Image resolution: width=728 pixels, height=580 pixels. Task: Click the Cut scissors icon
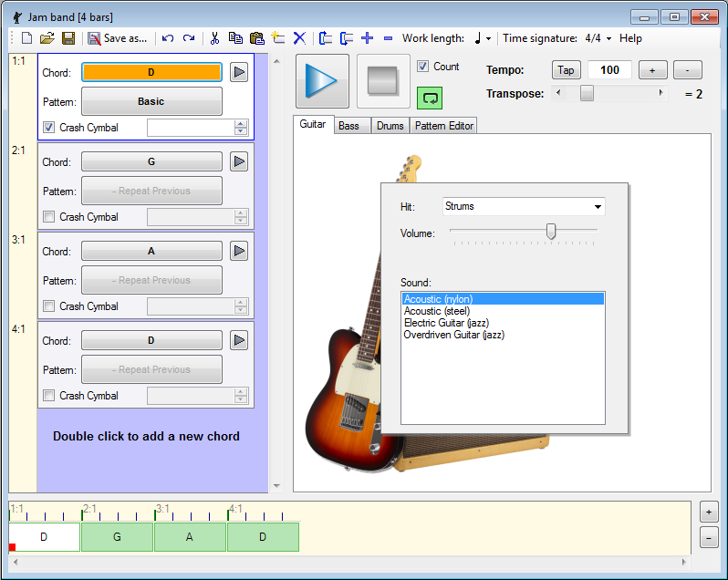click(214, 38)
